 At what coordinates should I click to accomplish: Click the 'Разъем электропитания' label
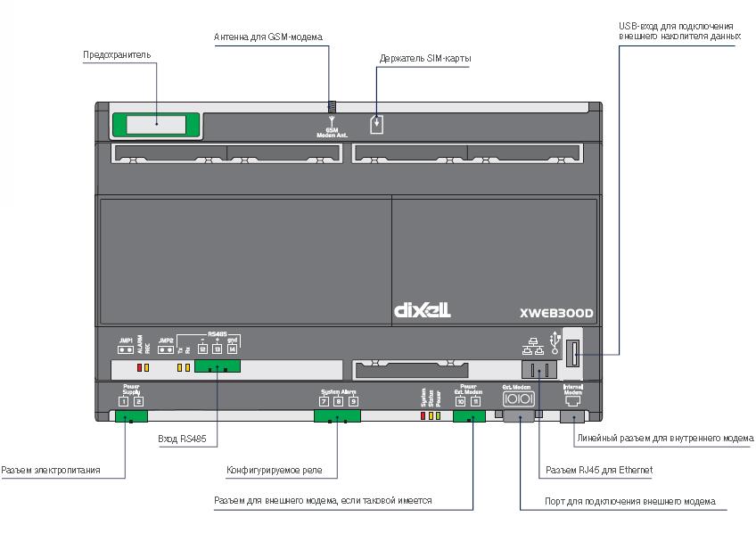point(51,470)
